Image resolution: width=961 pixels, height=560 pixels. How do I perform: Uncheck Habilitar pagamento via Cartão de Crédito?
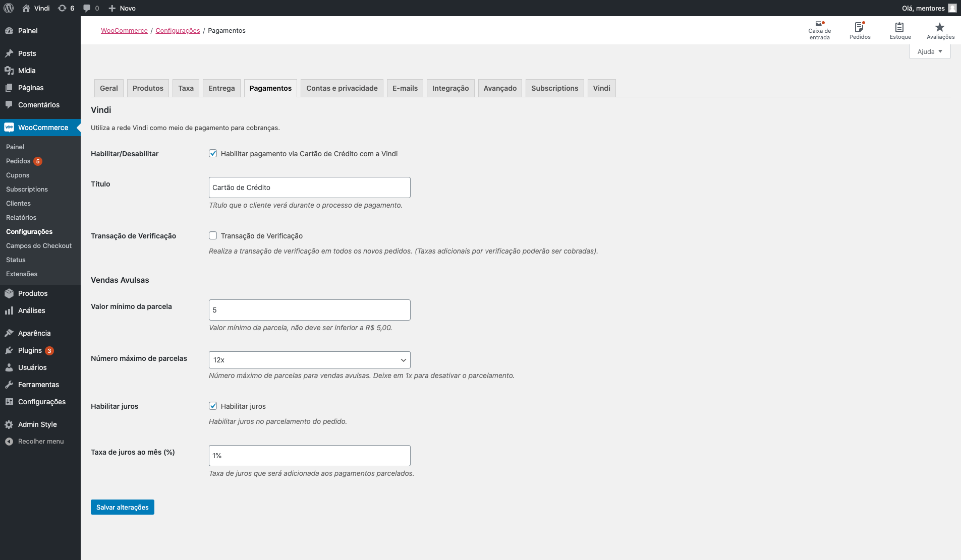click(213, 153)
